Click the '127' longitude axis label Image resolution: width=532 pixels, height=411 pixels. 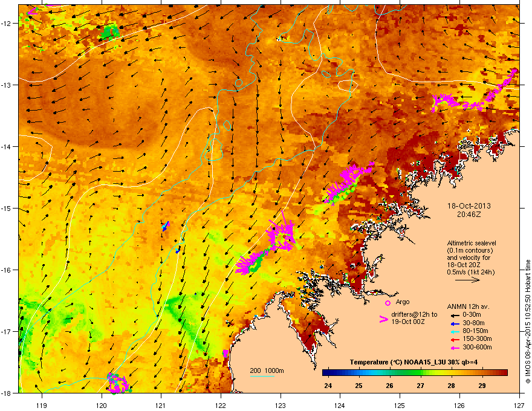pyautogui.click(x=519, y=405)
